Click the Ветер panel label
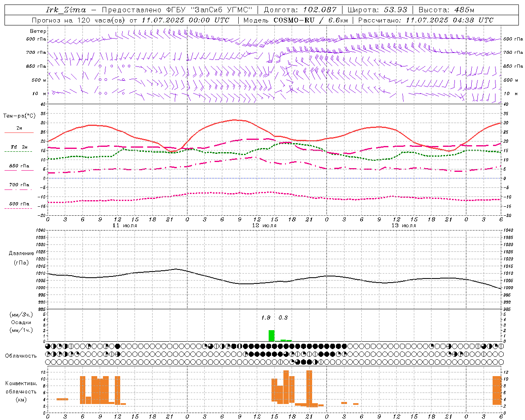 pyautogui.click(x=38, y=31)
